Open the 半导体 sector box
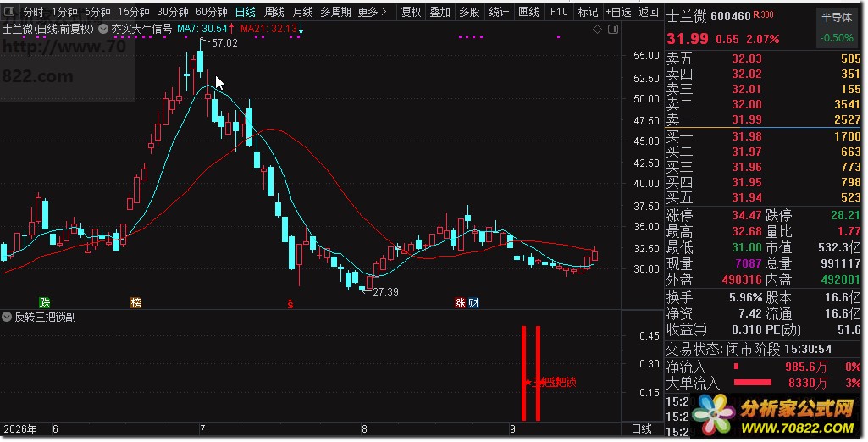Screen dimensions: 868x442 click(837, 28)
